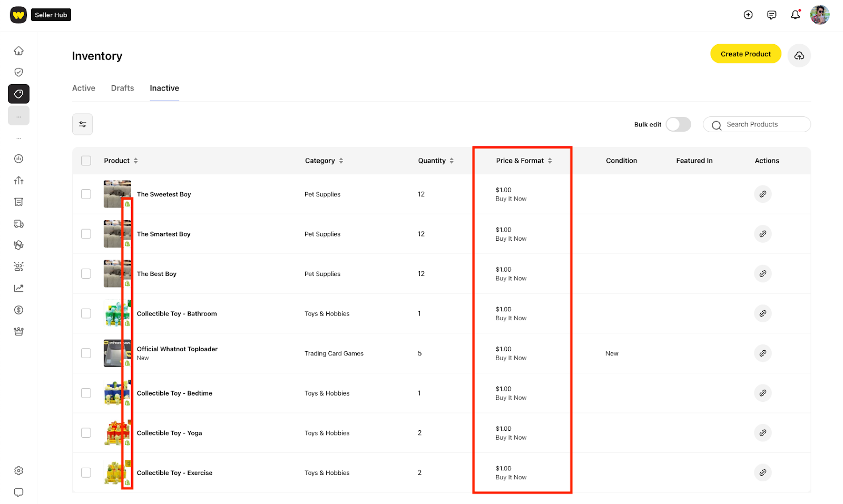Open the filter sliders icon button
The height and width of the screenshot is (504, 843).
click(x=83, y=124)
